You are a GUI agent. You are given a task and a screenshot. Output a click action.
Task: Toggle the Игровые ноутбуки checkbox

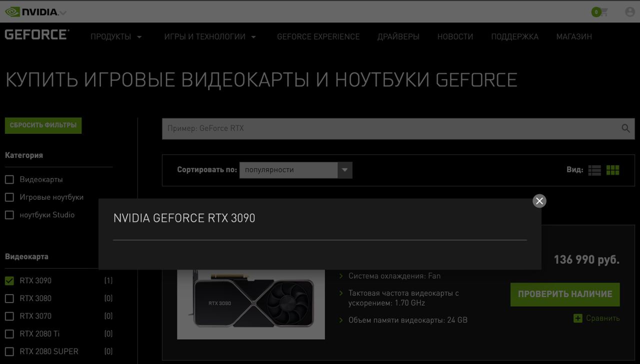[x=9, y=197]
